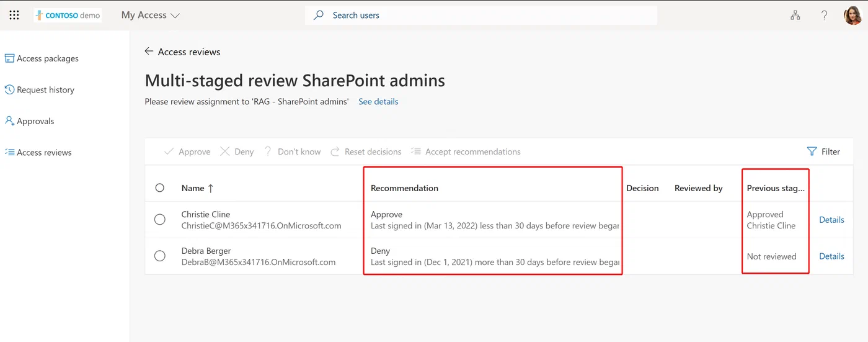Click the See details link
This screenshot has height=342, width=868.
pyautogui.click(x=378, y=101)
